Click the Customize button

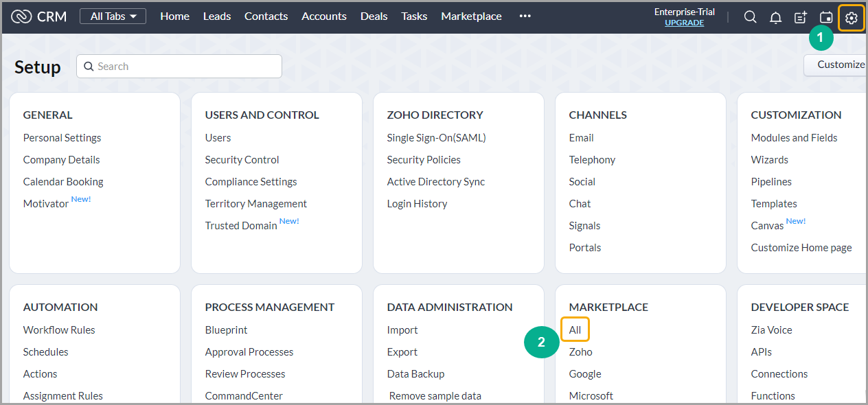[x=836, y=65]
